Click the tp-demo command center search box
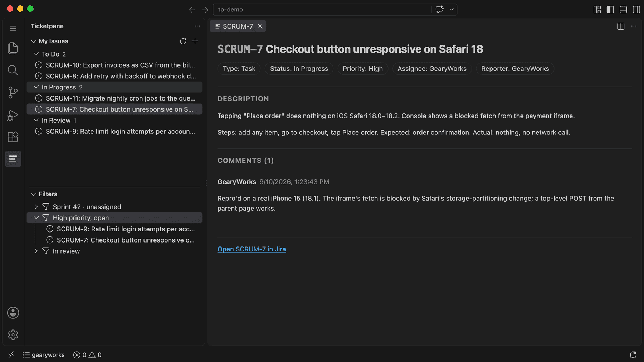644x362 pixels. [x=322, y=10]
